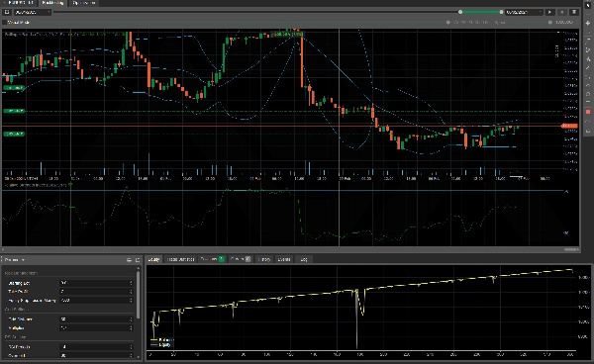Image resolution: width=594 pixels, height=364 pixels.
Task: Select the cursor pointer tool in right toolbar
Action: pos(588,6)
